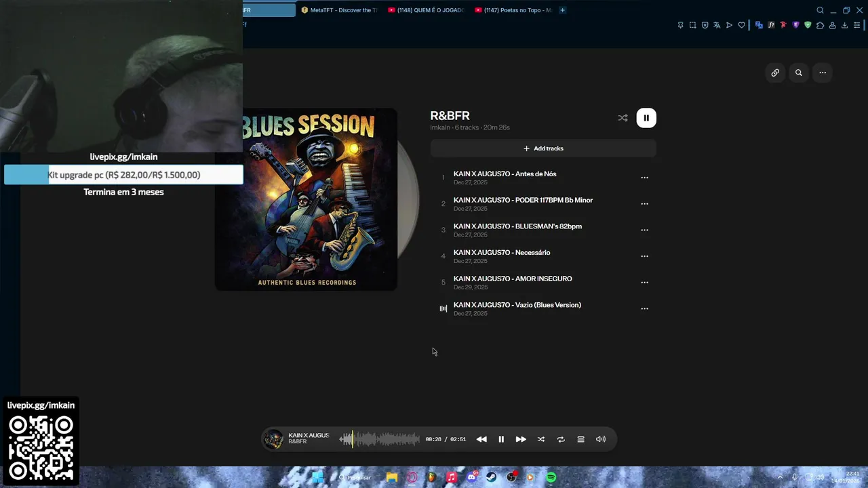Screen dimensions: 868x488
Task: Click the Add tracks button
Action: [543, 148]
